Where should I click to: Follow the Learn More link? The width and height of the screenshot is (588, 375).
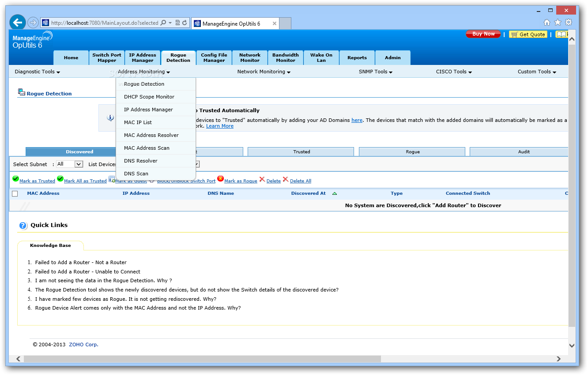tap(220, 126)
